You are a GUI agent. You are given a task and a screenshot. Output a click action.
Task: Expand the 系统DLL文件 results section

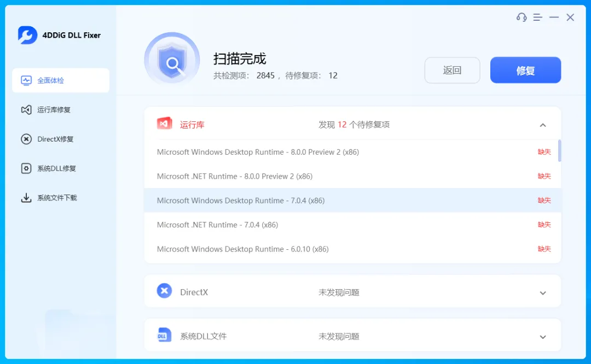(x=543, y=337)
